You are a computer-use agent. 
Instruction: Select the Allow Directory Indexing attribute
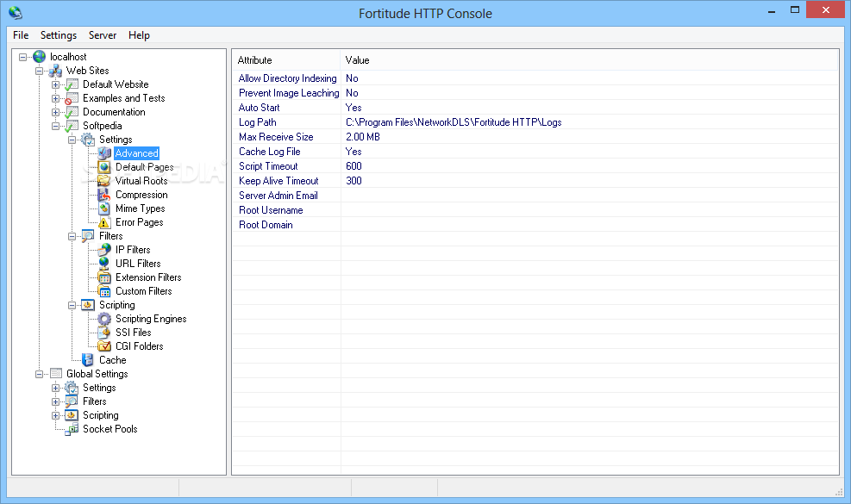pos(288,78)
